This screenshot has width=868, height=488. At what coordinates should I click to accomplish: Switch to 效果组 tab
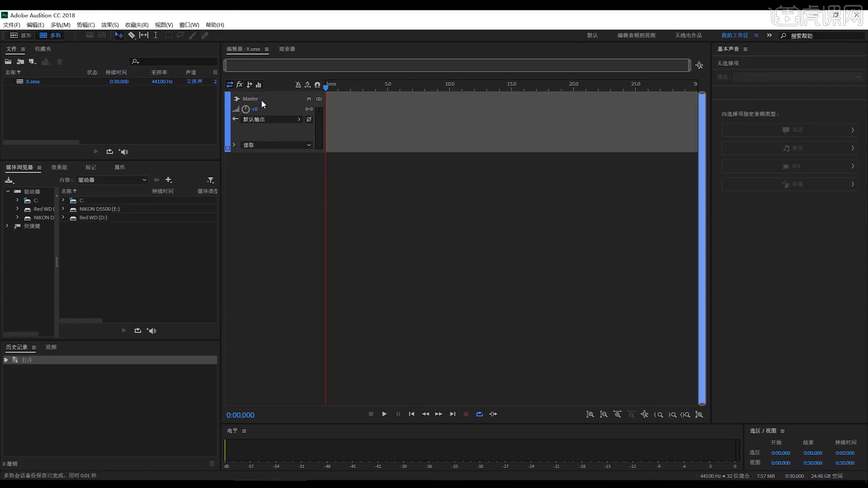59,167
